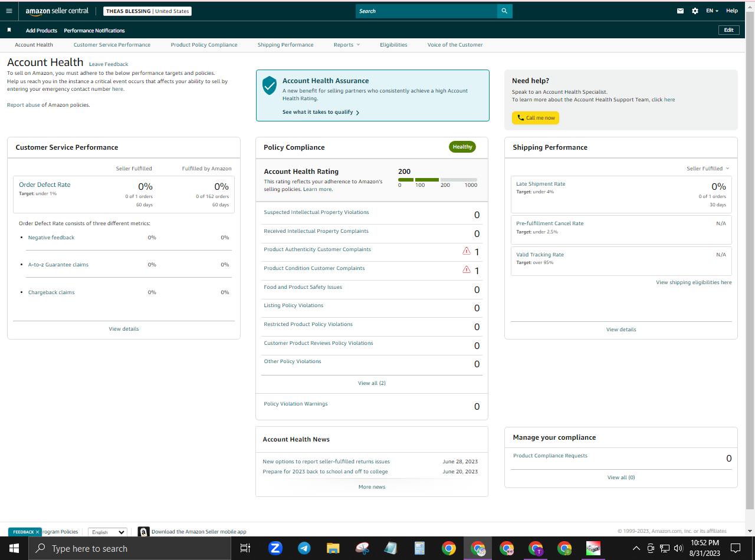Open Performance Notifications
This screenshot has height=560, width=755.
[x=94, y=31]
